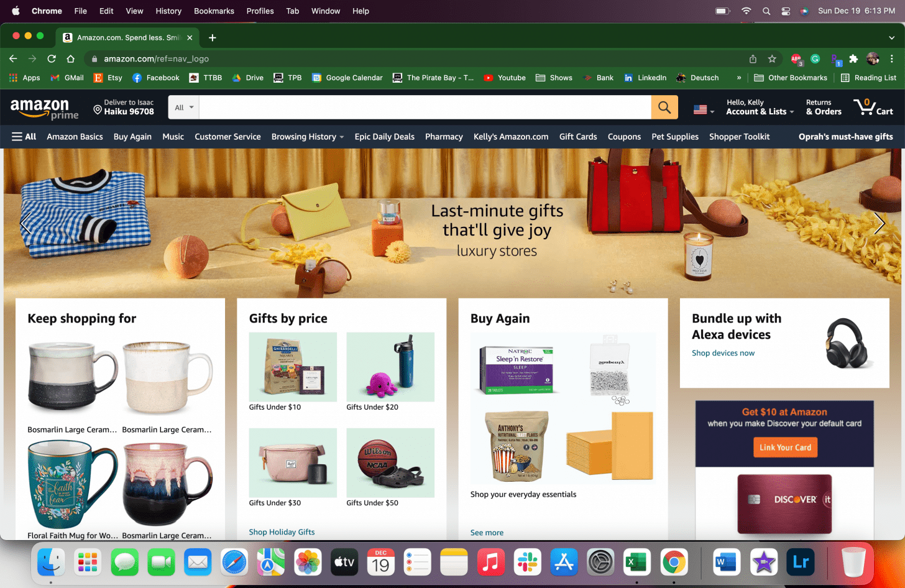
Task: Click the Adblock Plus extension icon
Action: [x=796, y=59]
